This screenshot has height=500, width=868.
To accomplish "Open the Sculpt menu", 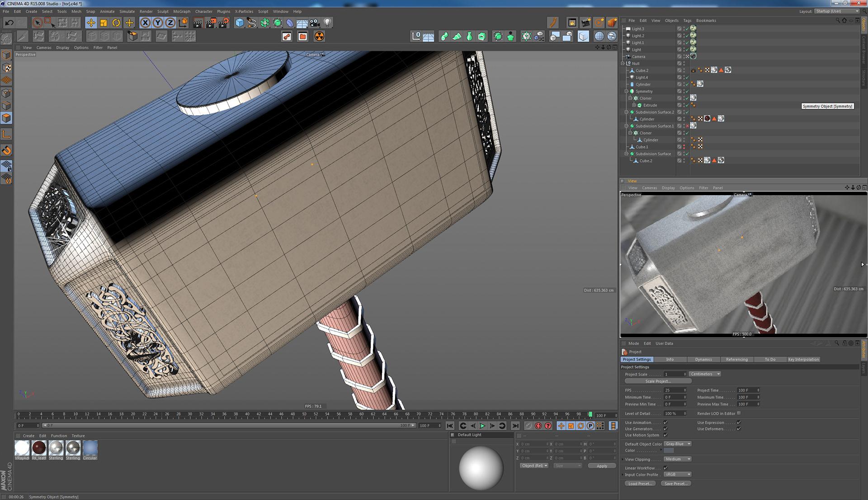I will pyautogui.click(x=163, y=12).
